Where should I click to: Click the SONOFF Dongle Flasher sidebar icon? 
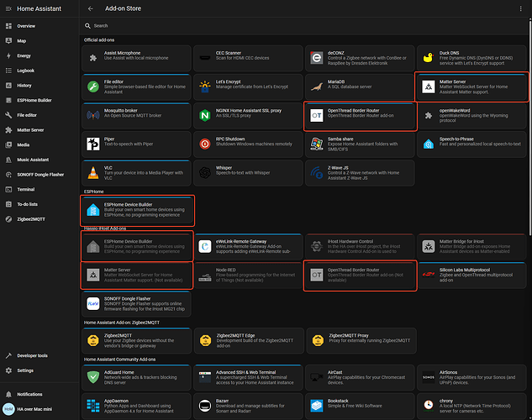tap(8, 175)
